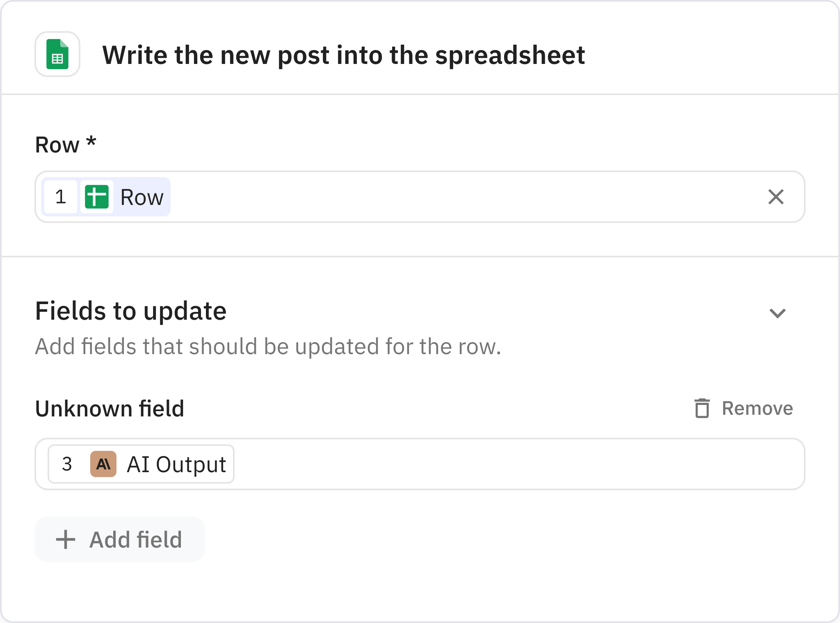Viewport: 840px width, 623px height.
Task: Click the spreadsheet icon inside the Row pill
Action: [97, 197]
